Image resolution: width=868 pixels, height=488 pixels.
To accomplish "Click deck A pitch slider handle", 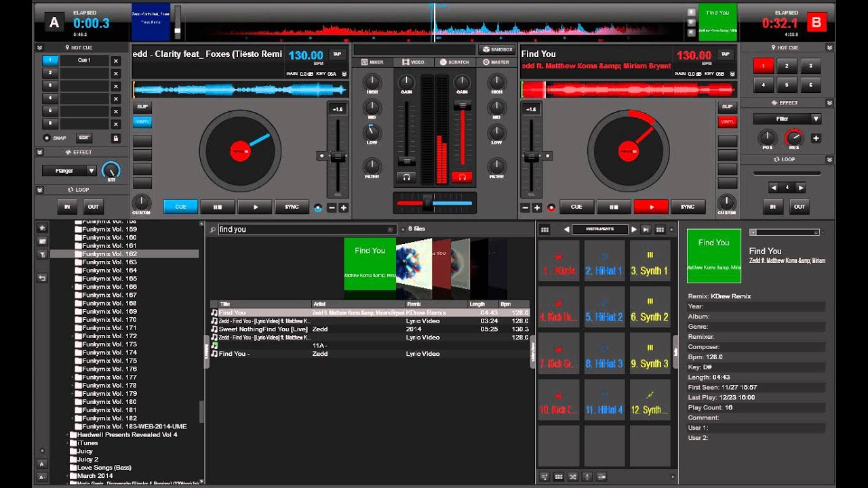I will coord(337,157).
